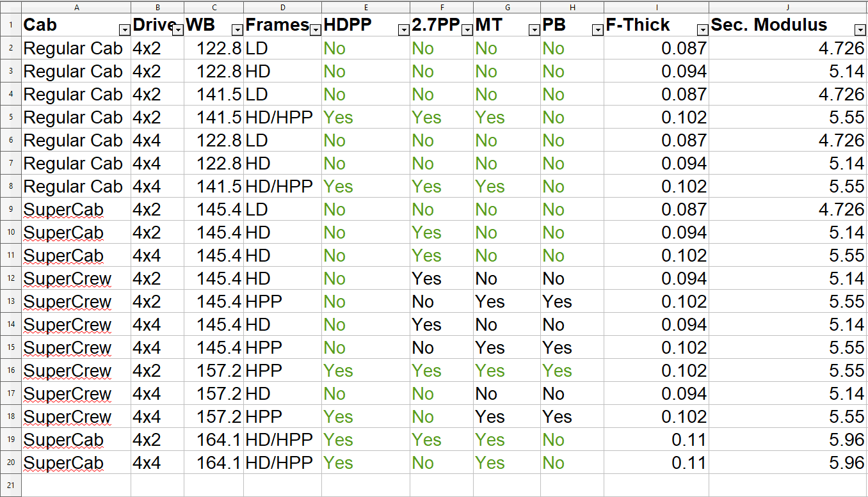This screenshot has height=497, width=868.
Task: Open the 2.7PP column filter
Action: [467, 30]
